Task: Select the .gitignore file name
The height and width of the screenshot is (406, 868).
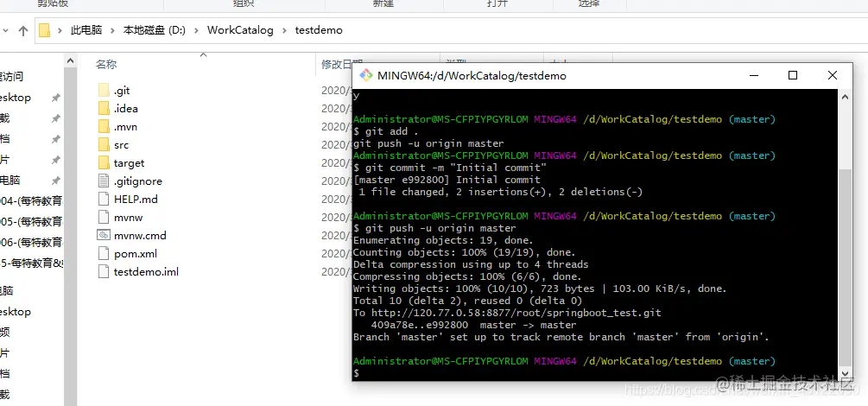Action: pyautogui.click(x=138, y=181)
